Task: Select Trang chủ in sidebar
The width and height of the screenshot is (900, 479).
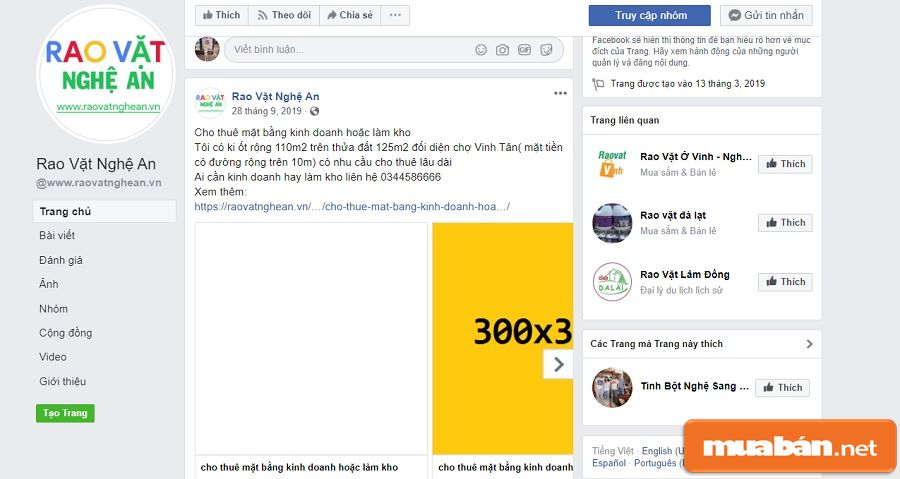Action: (x=104, y=211)
